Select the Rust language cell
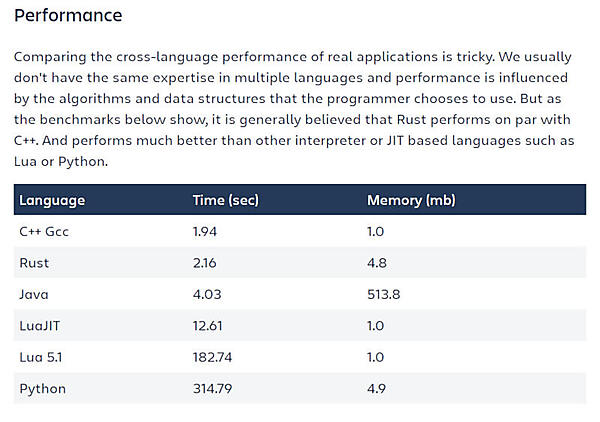This screenshot has width=600, height=422. 34,263
